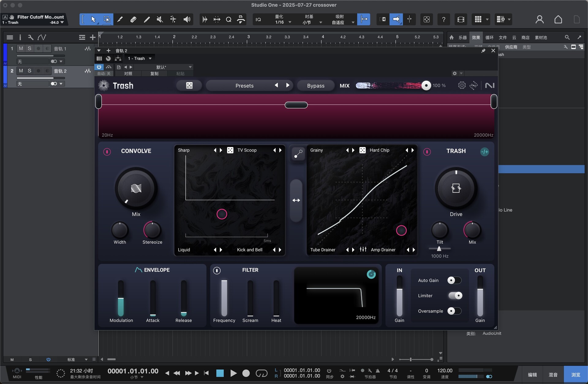
Task: Click the Trash randomize dice button
Action: click(x=189, y=86)
